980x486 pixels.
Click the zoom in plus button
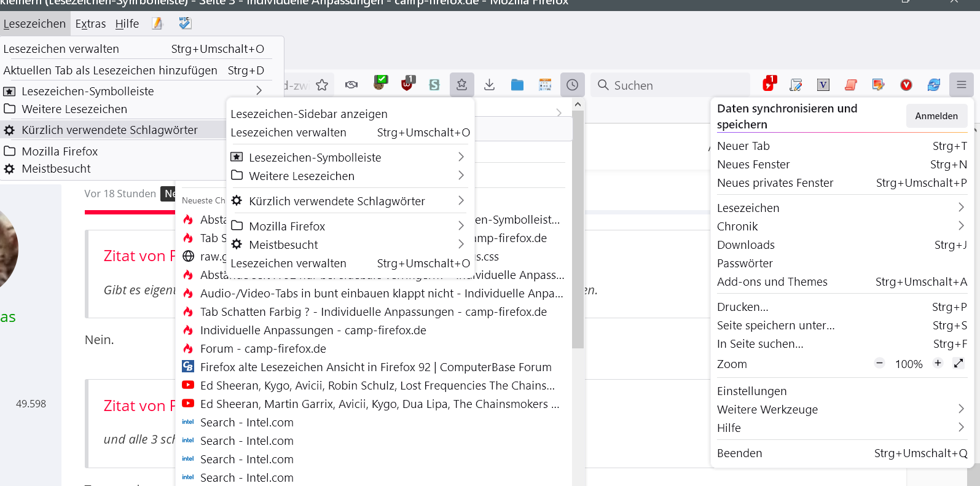pyautogui.click(x=938, y=363)
